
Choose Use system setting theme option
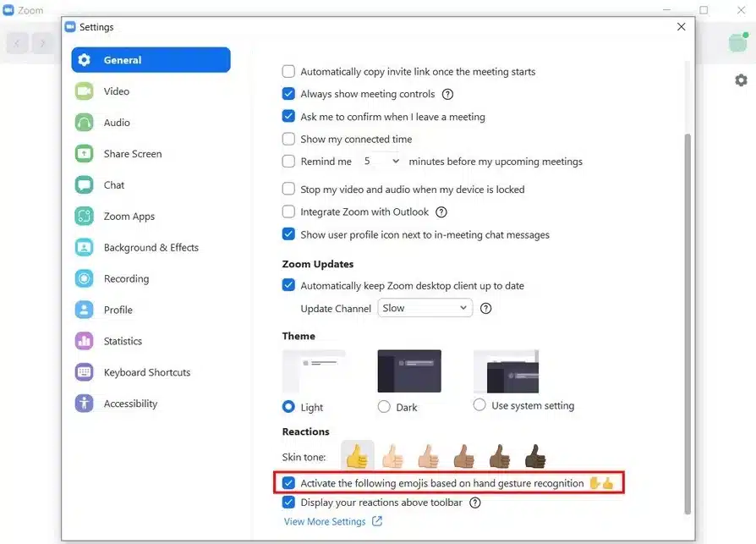click(x=479, y=404)
